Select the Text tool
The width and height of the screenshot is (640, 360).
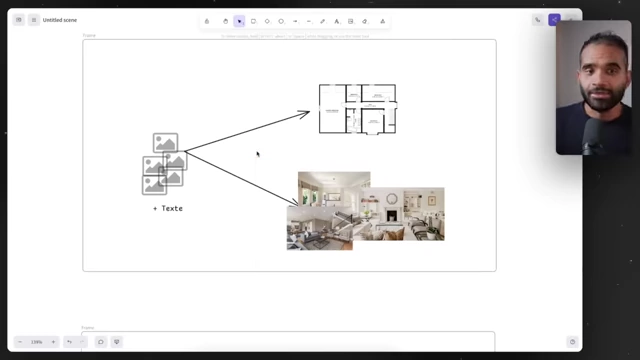coord(337,21)
